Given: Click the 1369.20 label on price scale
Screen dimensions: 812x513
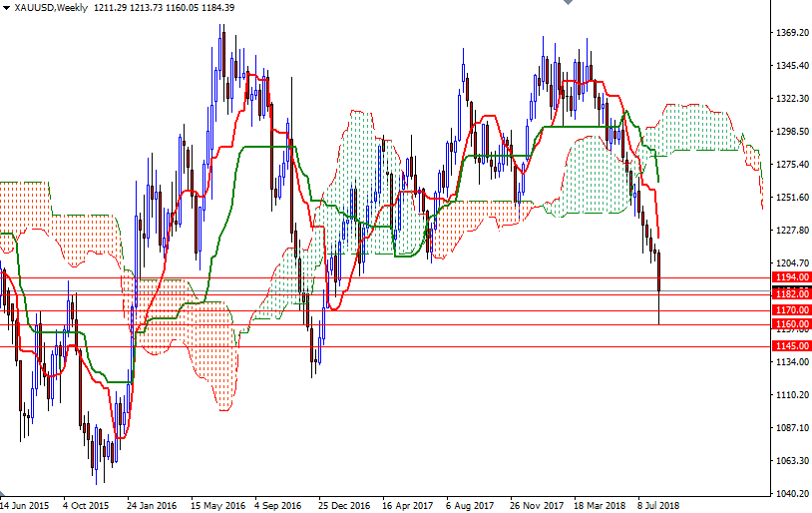Looking at the screenshot, I should point(790,33).
